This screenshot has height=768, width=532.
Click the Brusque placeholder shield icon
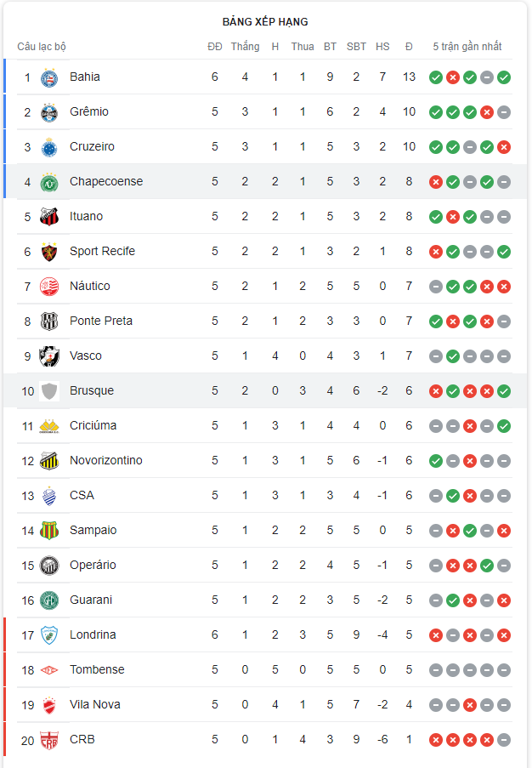click(x=48, y=391)
